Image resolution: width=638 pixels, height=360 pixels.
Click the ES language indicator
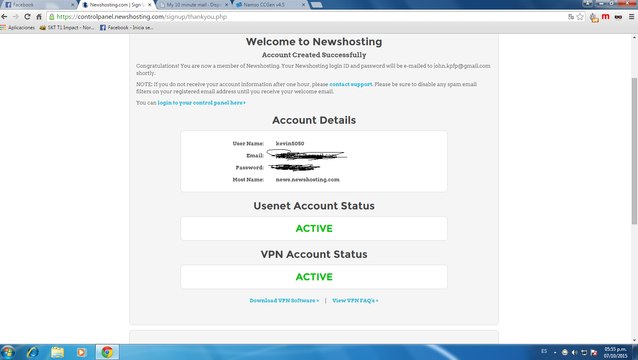544,351
